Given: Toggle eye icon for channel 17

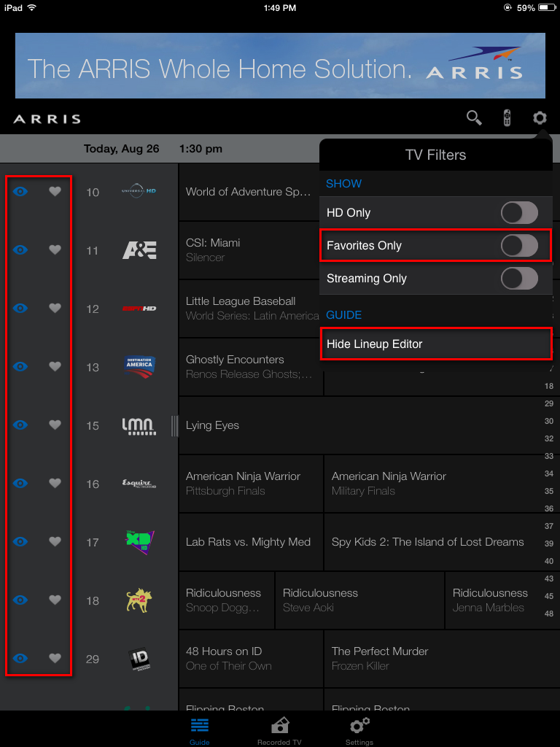Looking at the screenshot, I should [20, 541].
